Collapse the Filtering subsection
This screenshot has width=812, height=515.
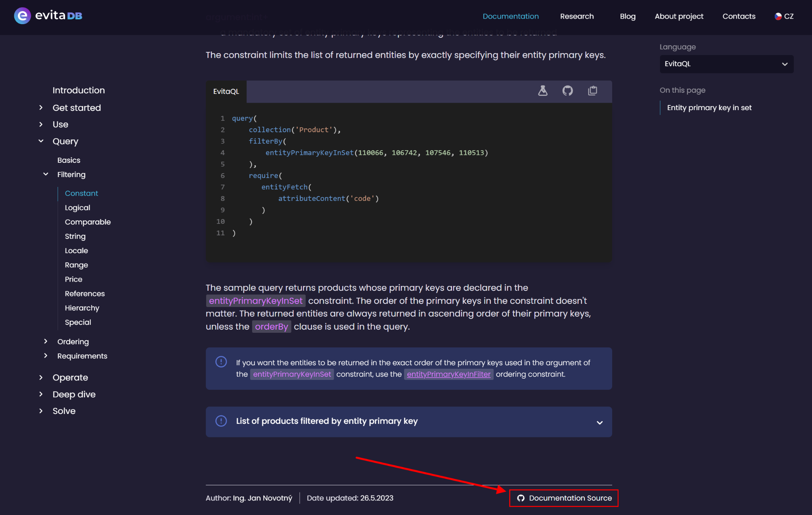pos(46,174)
